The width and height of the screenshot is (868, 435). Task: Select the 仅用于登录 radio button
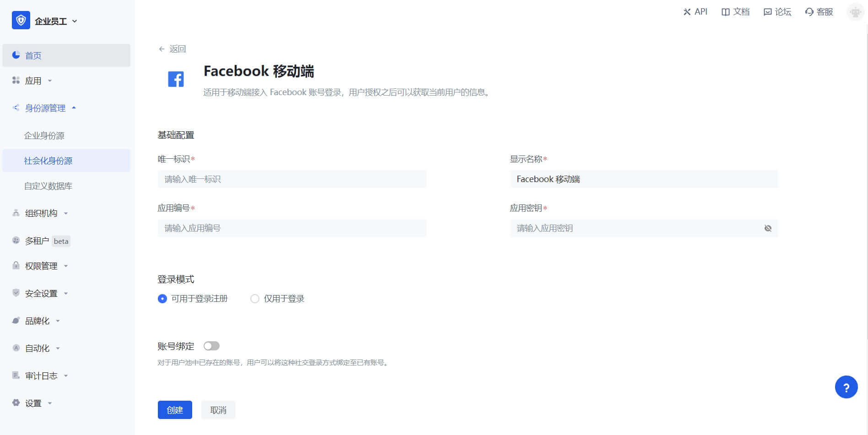[255, 299]
